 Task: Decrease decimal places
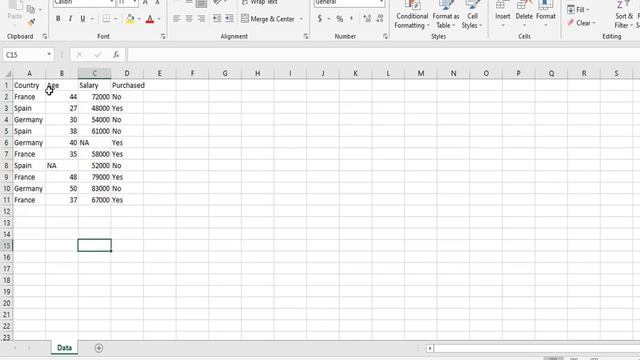click(x=380, y=19)
